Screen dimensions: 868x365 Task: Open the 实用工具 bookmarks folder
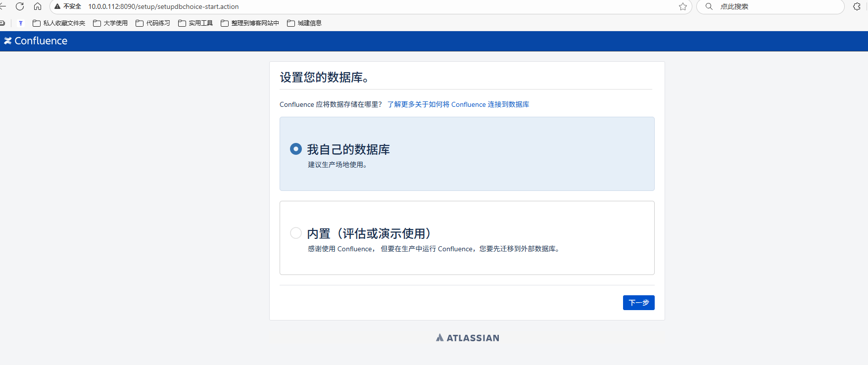[x=195, y=23]
